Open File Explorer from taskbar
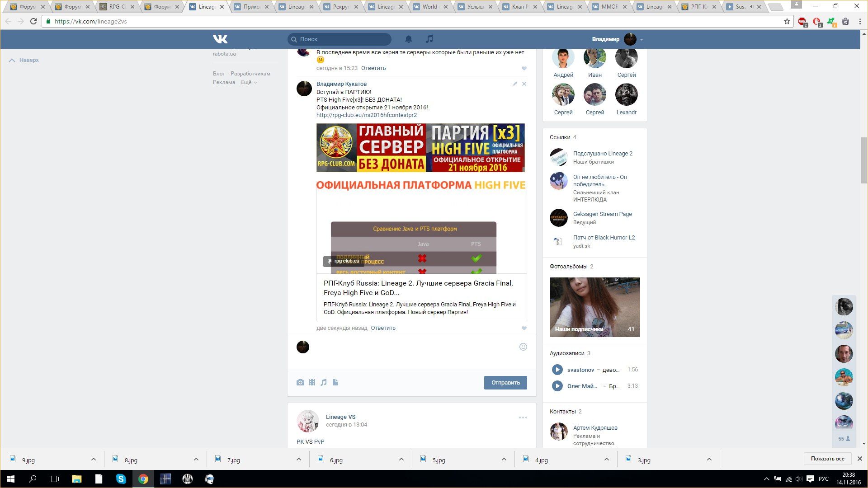This screenshot has width=868, height=488. [76, 479]
